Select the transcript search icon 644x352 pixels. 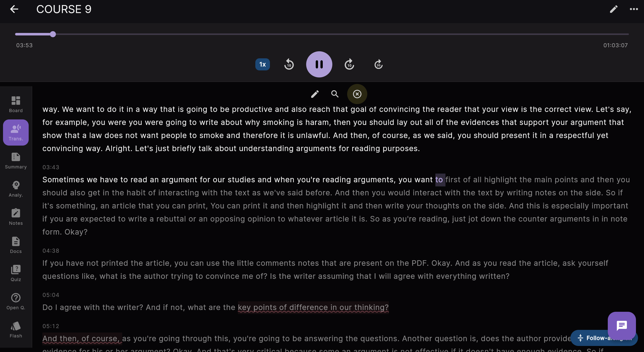(x=335, y=94)
